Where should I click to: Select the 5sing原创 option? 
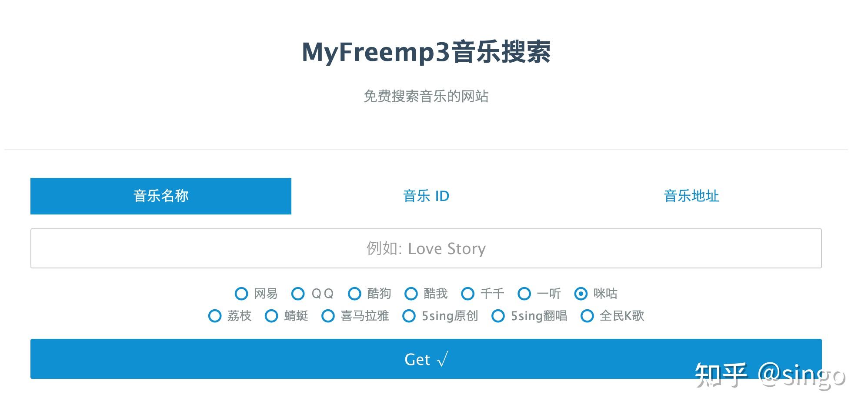pyautogui.click(x=409, y=317)
